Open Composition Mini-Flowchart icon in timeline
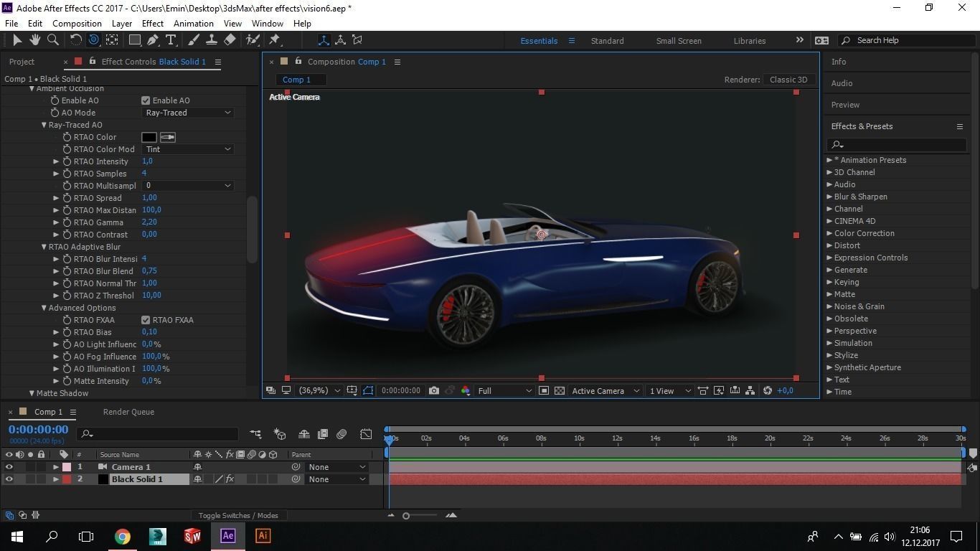980x551 pixels. click(x=256, y=434)
